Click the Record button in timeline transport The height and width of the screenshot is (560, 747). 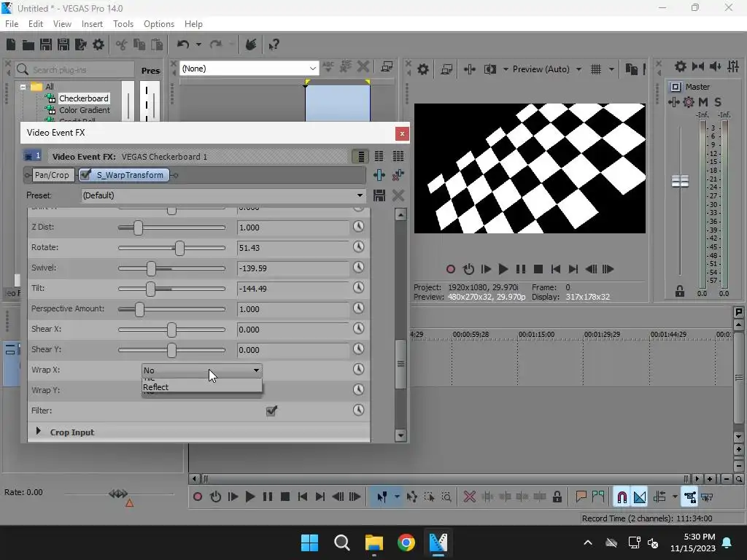pyautogui.click(x=197, y=497)
